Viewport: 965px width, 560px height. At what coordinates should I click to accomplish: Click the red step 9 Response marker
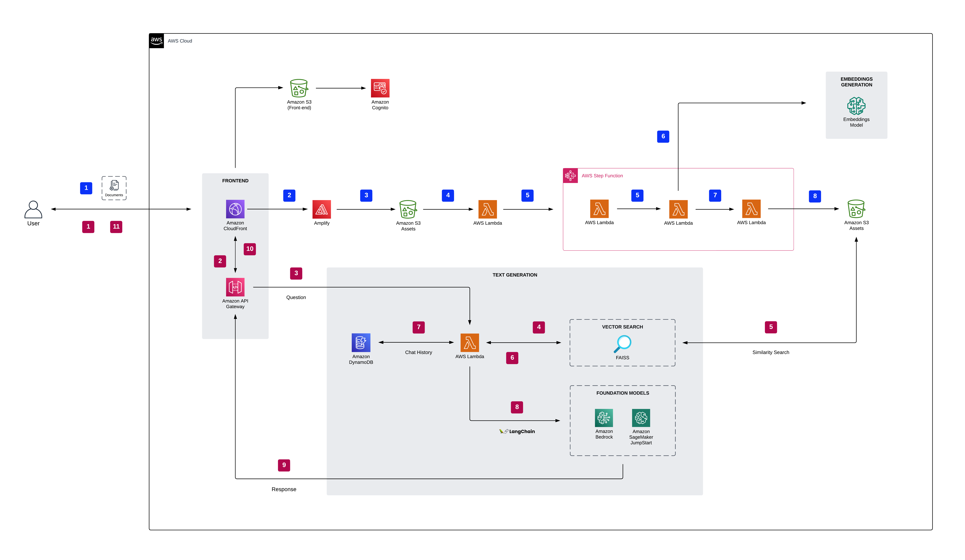click(284, 465)
